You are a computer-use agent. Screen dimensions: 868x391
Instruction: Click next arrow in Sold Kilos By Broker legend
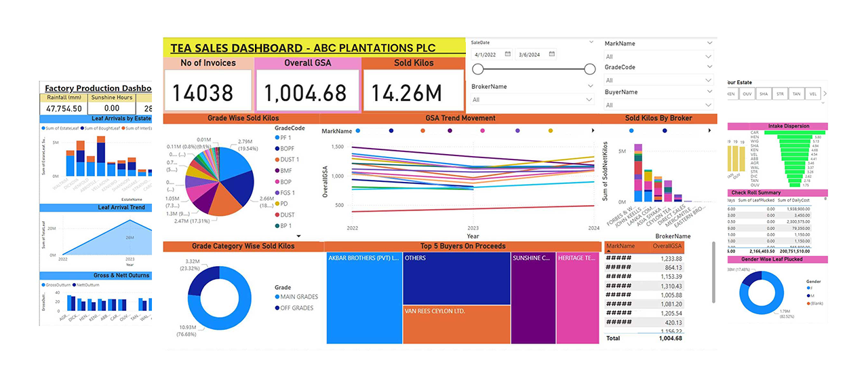tap(710, 130)
